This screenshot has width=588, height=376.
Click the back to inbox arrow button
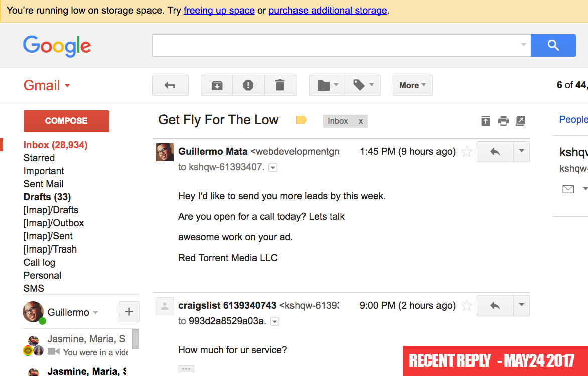point(170,85)
